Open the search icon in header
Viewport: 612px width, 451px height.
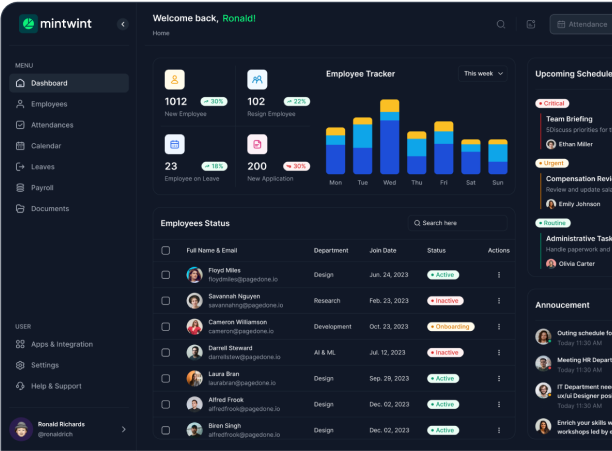501,24
